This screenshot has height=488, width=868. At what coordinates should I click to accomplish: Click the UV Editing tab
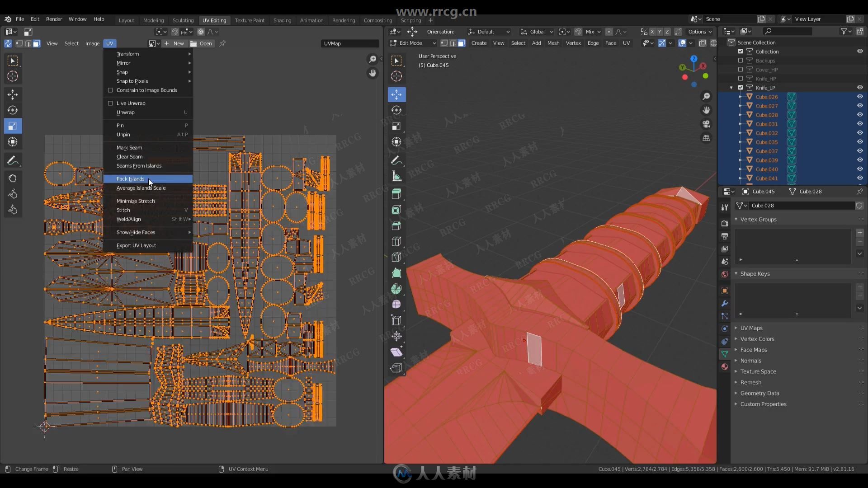[x=213, y=20]
